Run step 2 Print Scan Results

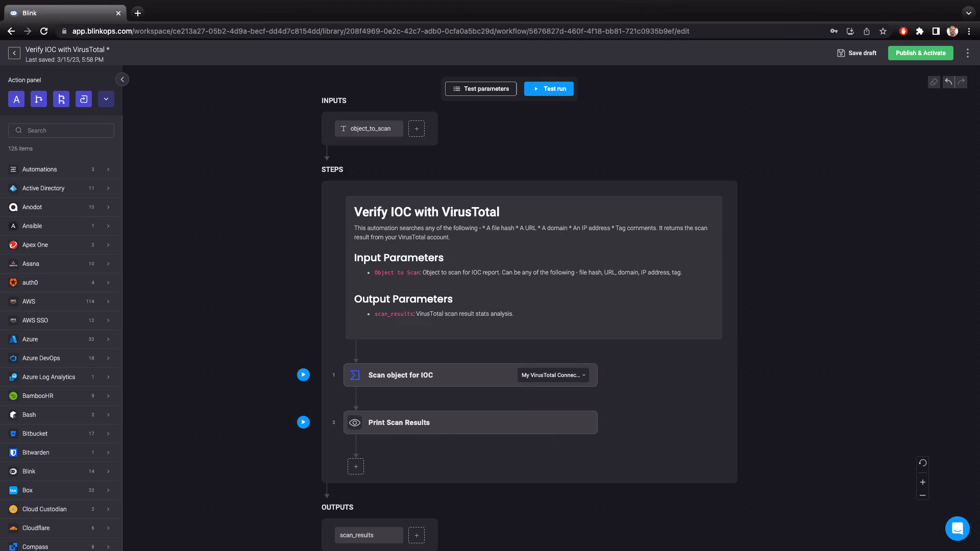[x=303, y=422]
